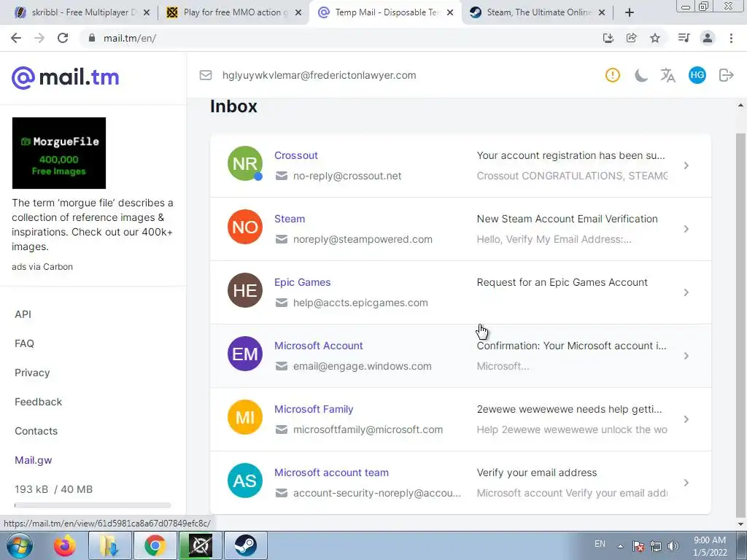The height and width of the screenshot is (560, 747).
Task: Click envelope icon next to email@engage.windows.com
Action: click(282, 366)
